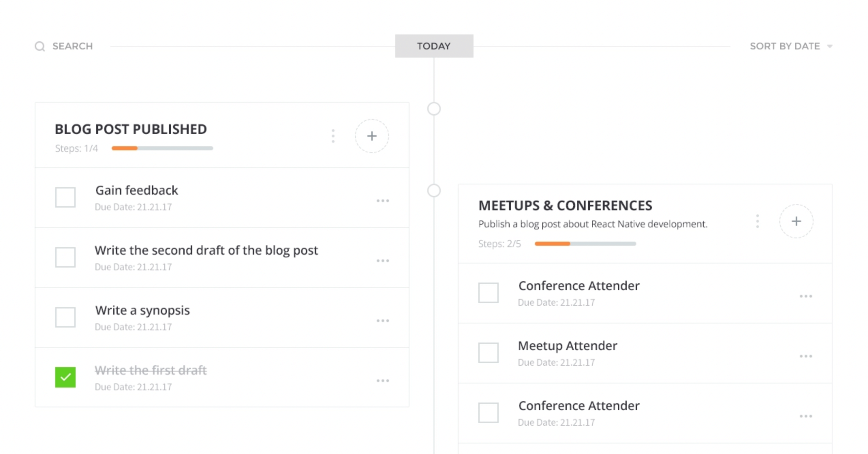Click the Blog Post Published progress bar
The image size is (868, 454).
[x=162, y=148]
